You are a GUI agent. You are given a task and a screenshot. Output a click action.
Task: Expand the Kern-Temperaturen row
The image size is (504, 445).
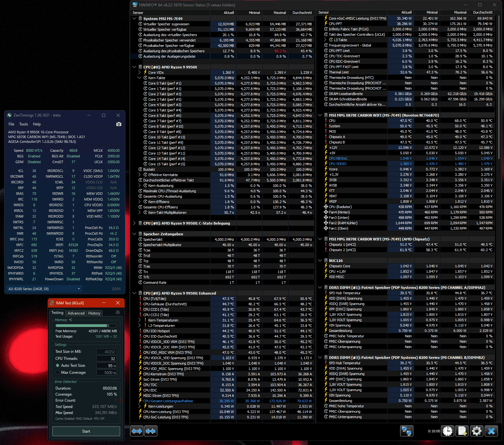pos(139,320)
